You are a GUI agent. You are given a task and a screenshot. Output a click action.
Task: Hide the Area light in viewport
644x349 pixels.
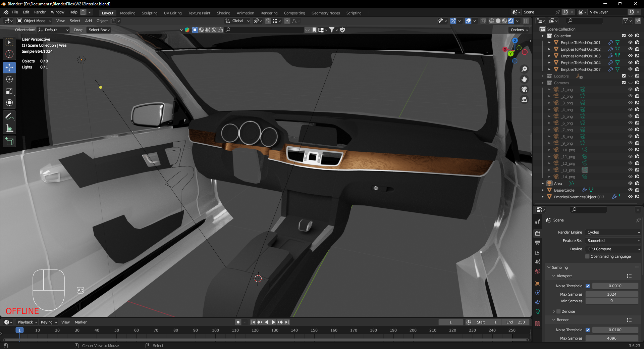(630, 184)
